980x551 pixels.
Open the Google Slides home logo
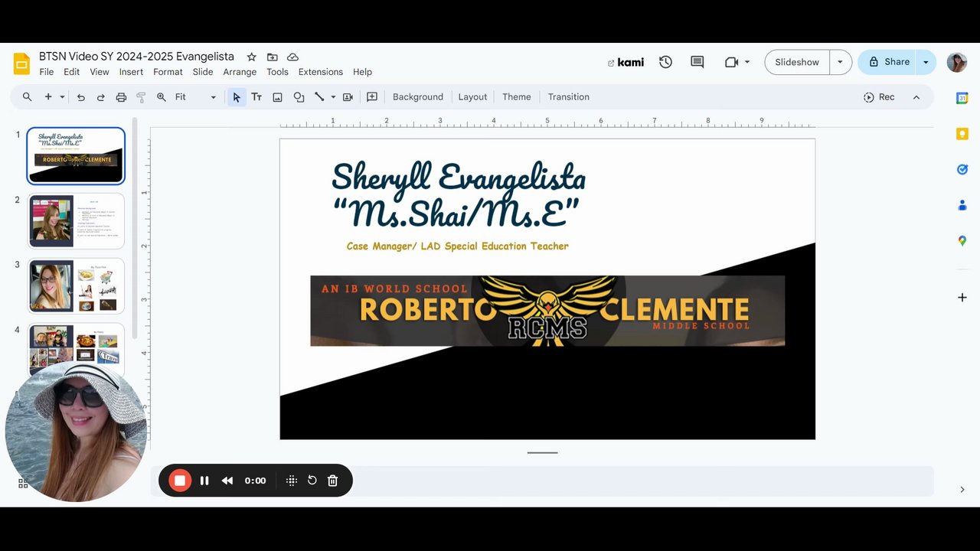[21, 64]
